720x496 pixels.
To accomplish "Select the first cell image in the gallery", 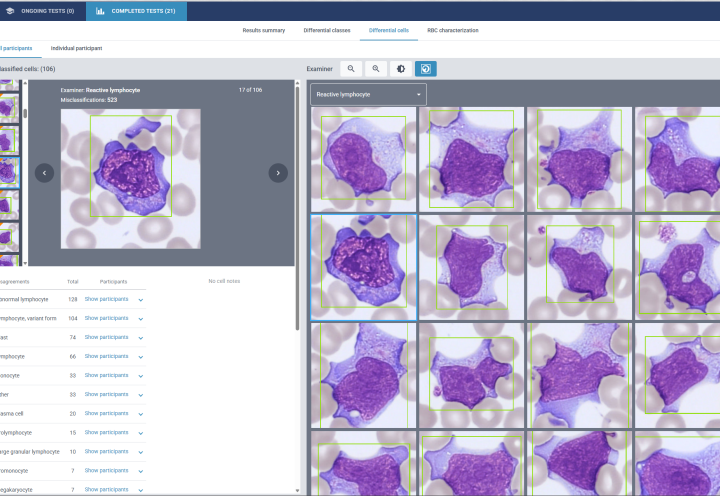I will click(x=363, y=159).
